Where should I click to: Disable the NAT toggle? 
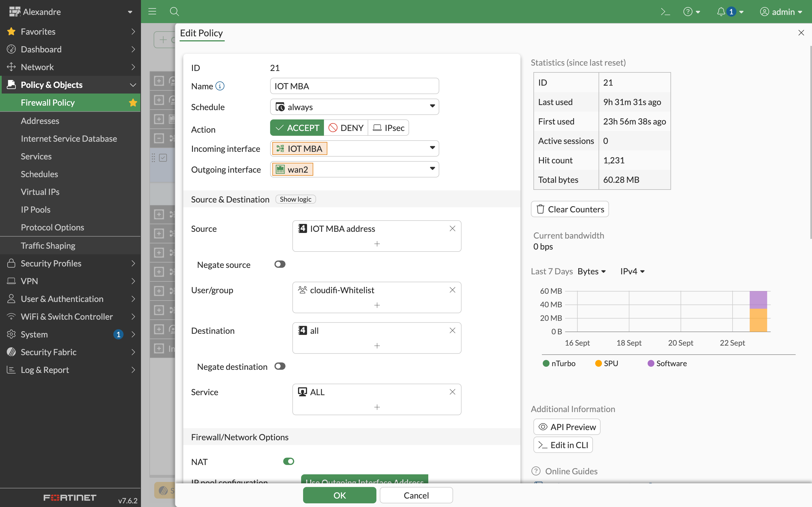[x=288, y=462]
